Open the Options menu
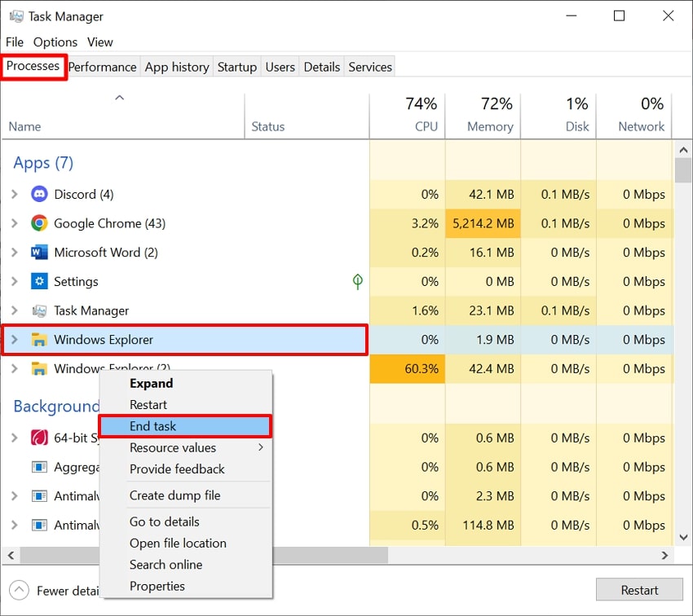 [x=55, y=42]
